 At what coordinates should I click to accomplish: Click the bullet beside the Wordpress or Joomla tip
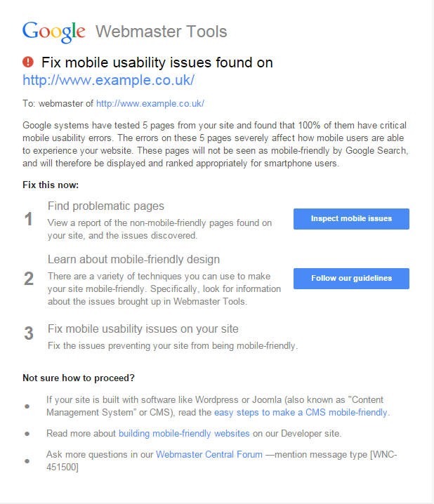27,406
